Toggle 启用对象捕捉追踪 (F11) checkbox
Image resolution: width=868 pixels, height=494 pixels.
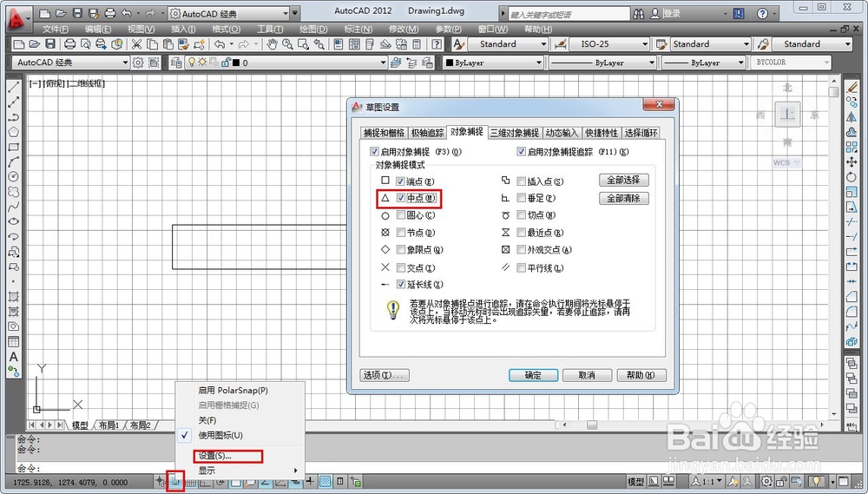[521, 151]
